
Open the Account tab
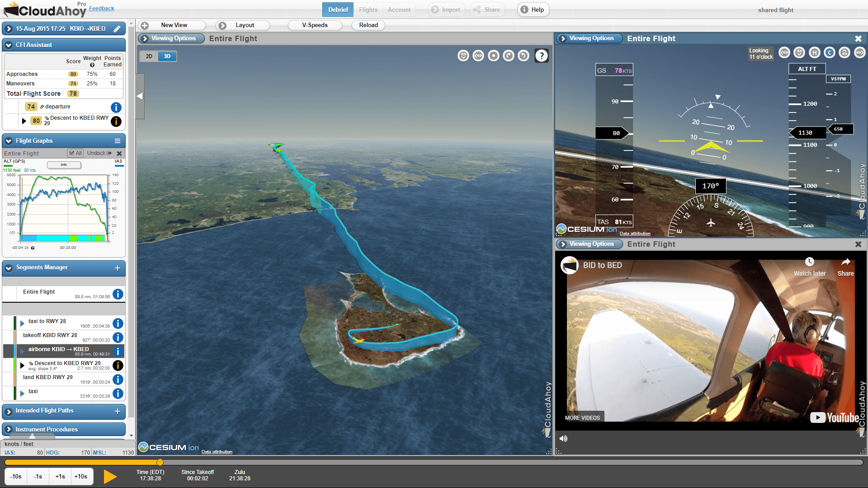[x=399, y=9]
